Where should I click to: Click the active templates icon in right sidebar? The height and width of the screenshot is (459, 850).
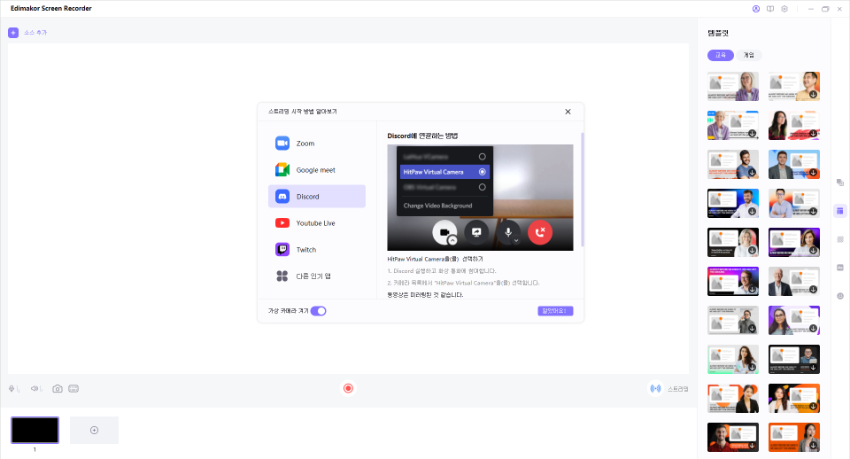coord(840,211)
